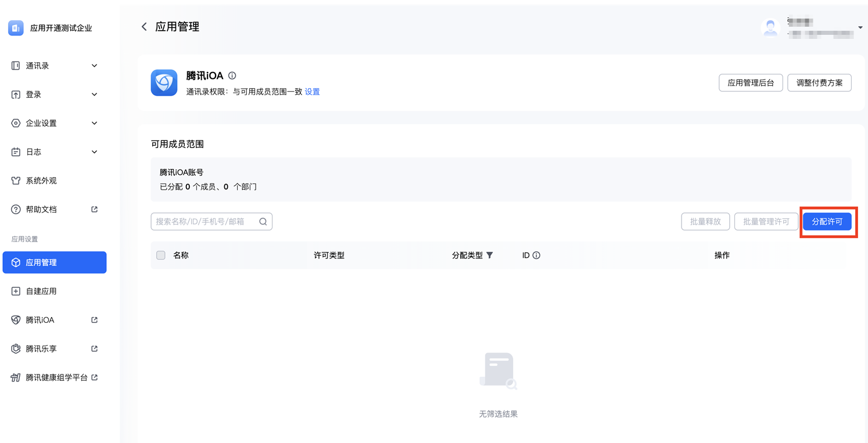Select 应用管理 in the sidebar

[x=55, y=262]
